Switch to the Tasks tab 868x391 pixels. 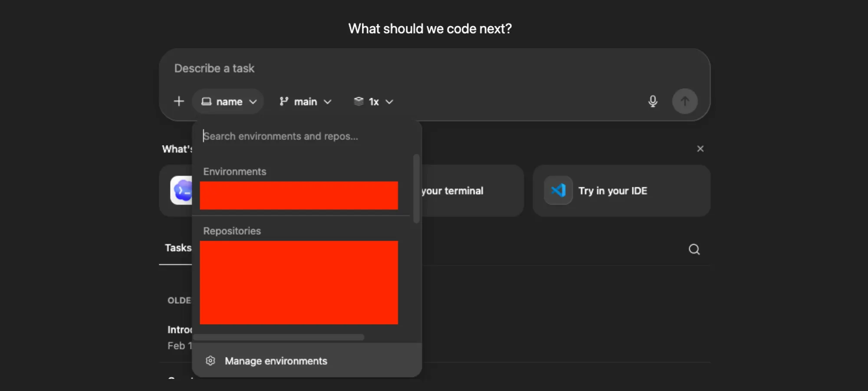pyautogui.click(x=178, y=248)
